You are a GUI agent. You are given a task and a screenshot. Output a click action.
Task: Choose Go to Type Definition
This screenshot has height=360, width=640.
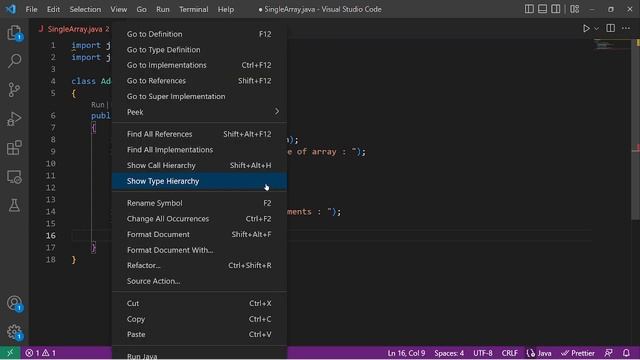pos(199,50)
